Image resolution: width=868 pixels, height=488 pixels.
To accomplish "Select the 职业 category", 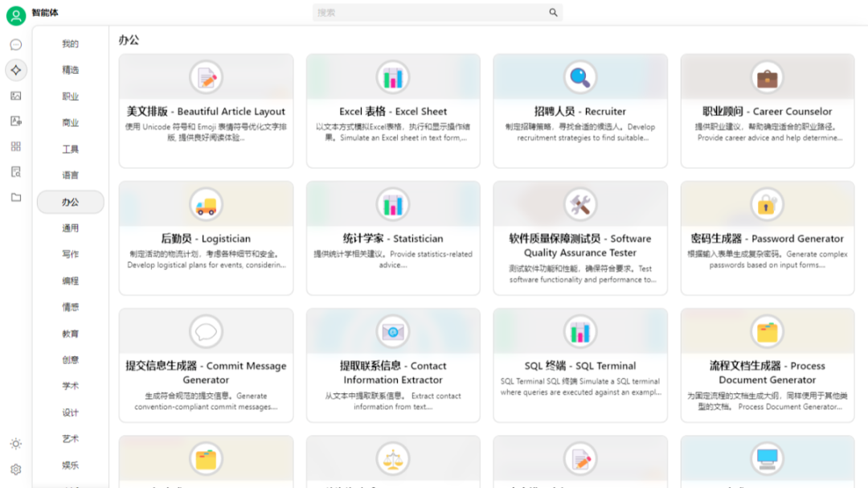I will point(70,96).
